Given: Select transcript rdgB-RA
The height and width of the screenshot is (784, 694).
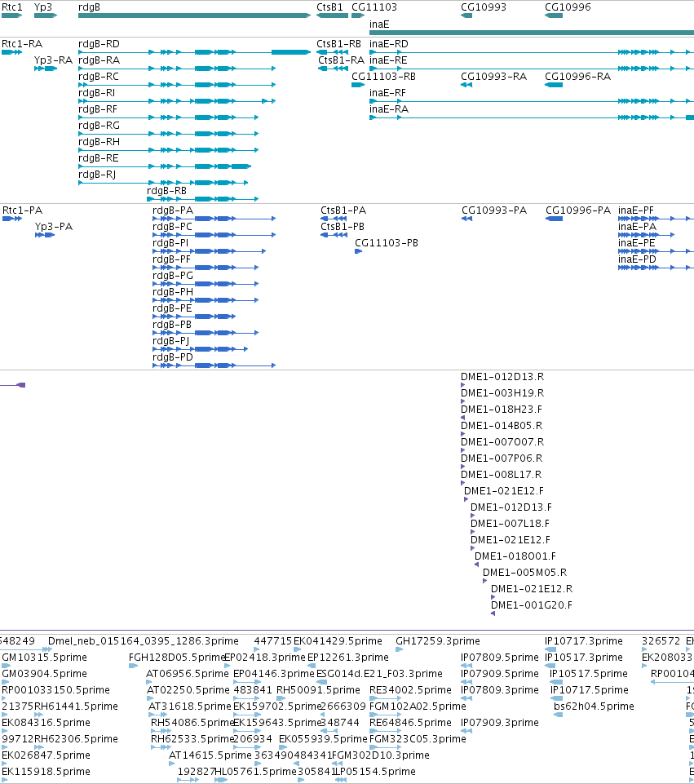Looking at the screenshot, I should point(177,69).
